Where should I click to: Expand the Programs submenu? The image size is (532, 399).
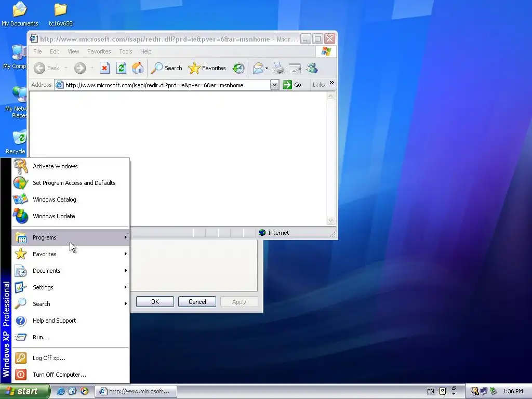[71, 237]
